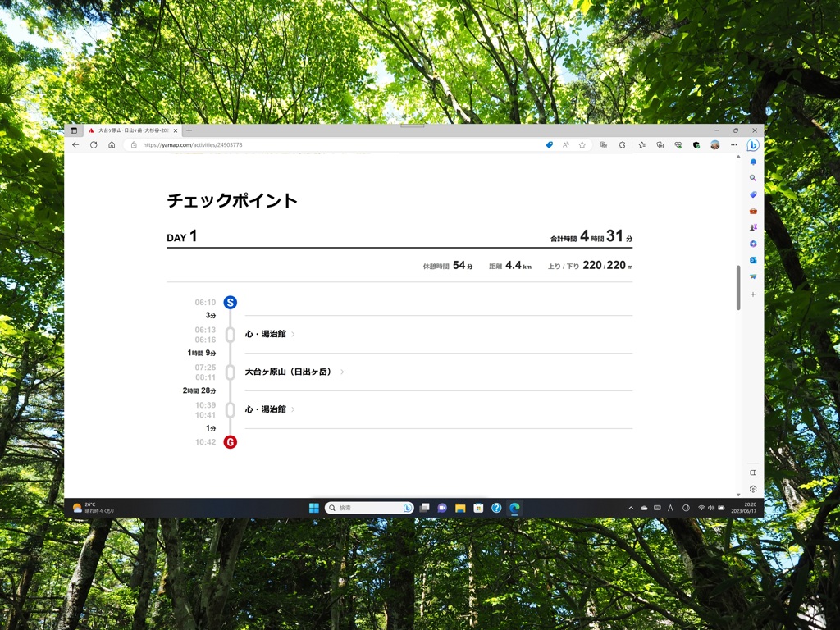This screenshot has width=840, height=630.
Task: Open Microsoft Store from taskbar
Action: tap(478, 508)
